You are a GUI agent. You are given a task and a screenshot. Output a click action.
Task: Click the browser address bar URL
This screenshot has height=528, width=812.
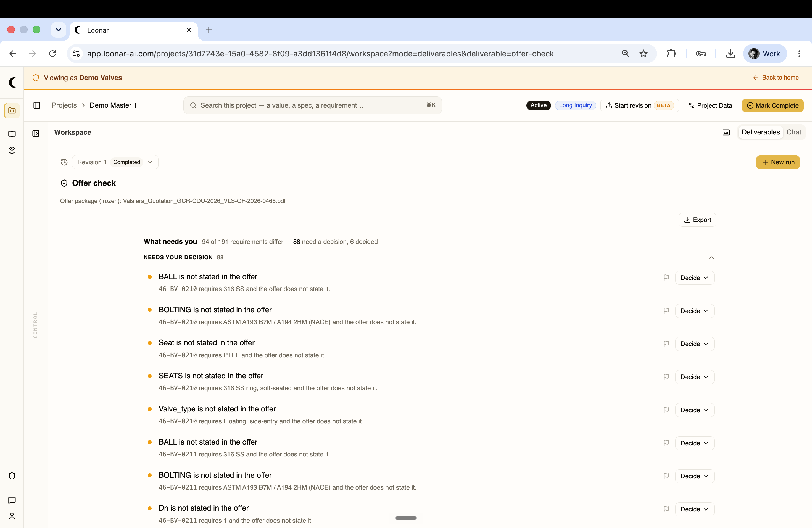pyautogui.click(x=320, y=54)
